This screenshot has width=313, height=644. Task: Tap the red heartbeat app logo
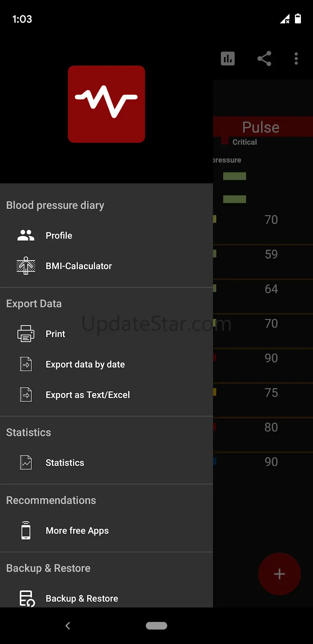pyautogui.click(x=106, y=104)
